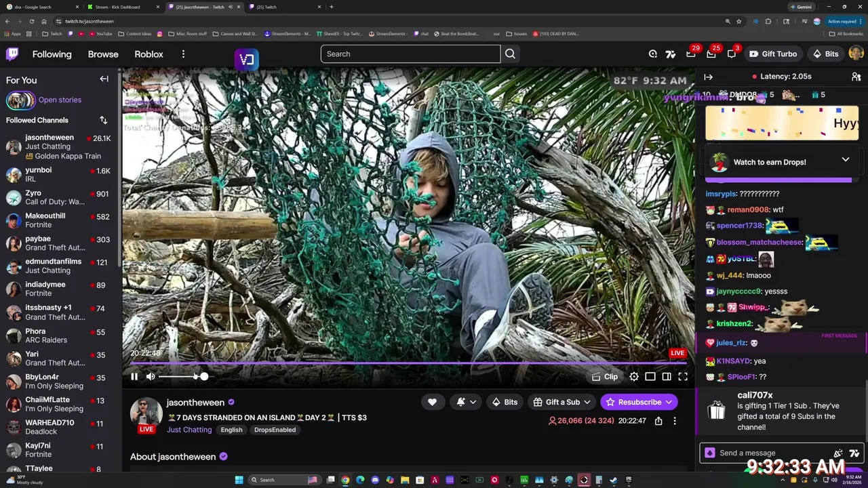Share the stream

click(658, 421)
